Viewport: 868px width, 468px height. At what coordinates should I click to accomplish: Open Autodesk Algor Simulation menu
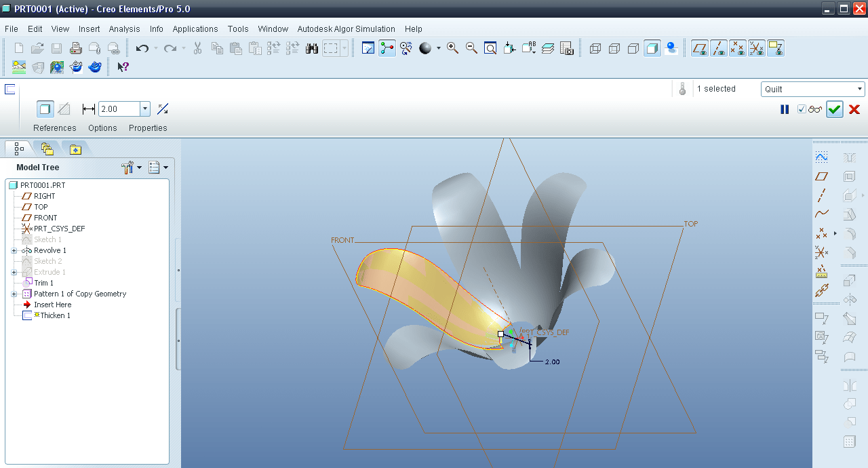point(346,29)
